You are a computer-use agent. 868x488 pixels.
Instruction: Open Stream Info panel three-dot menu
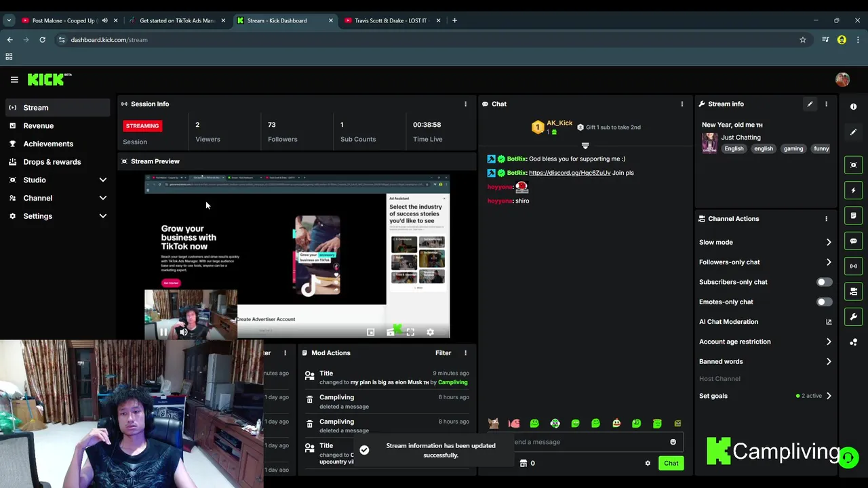point(826,104)
